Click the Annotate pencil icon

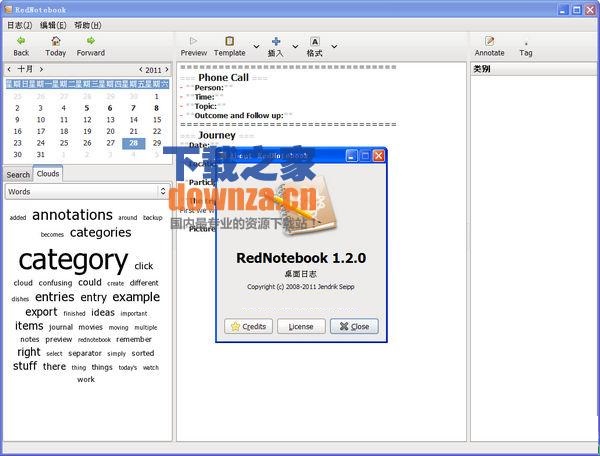(x=489, y=41)
